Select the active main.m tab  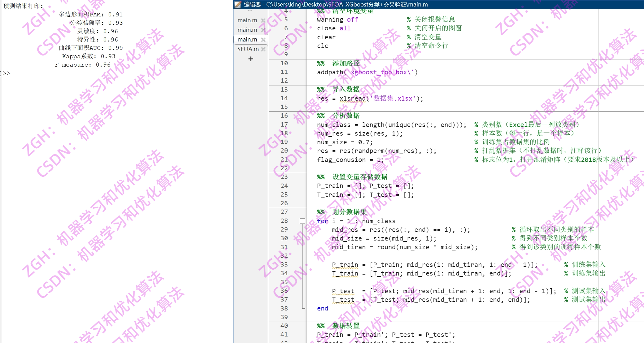coord(247,39)
